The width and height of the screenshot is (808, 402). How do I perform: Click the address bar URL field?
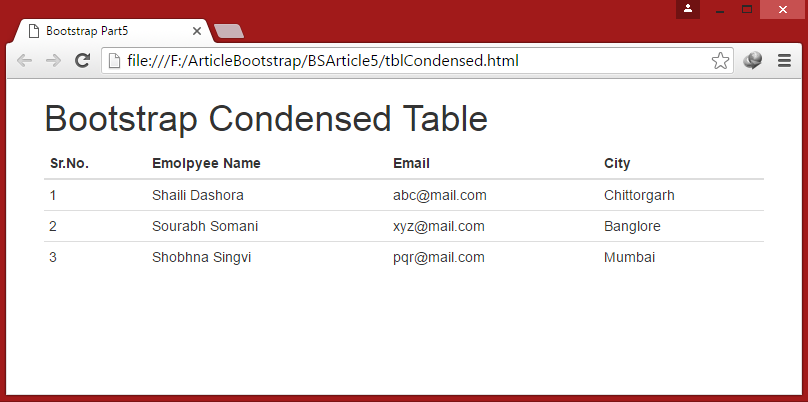pyautogui.click(x=400, y=61)
